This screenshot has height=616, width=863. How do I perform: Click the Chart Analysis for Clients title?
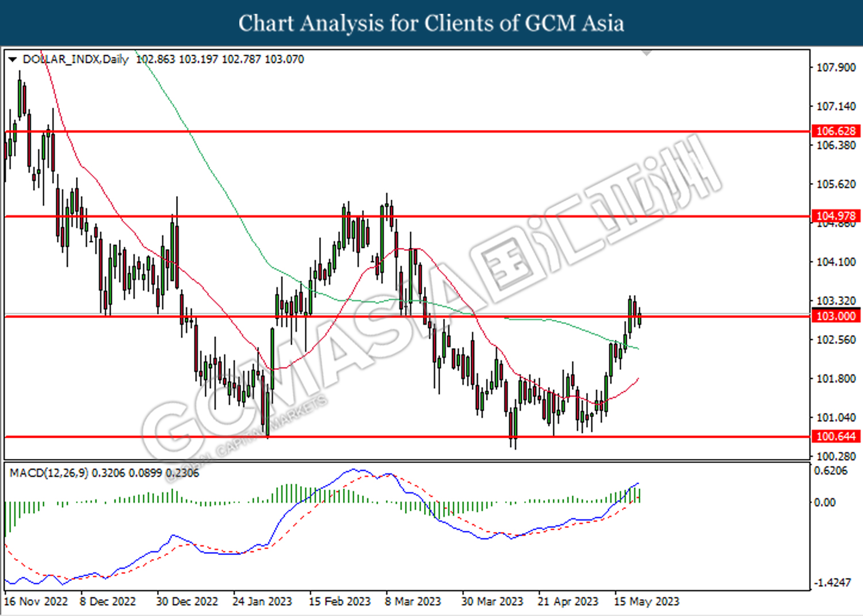(x=431, y=24)
